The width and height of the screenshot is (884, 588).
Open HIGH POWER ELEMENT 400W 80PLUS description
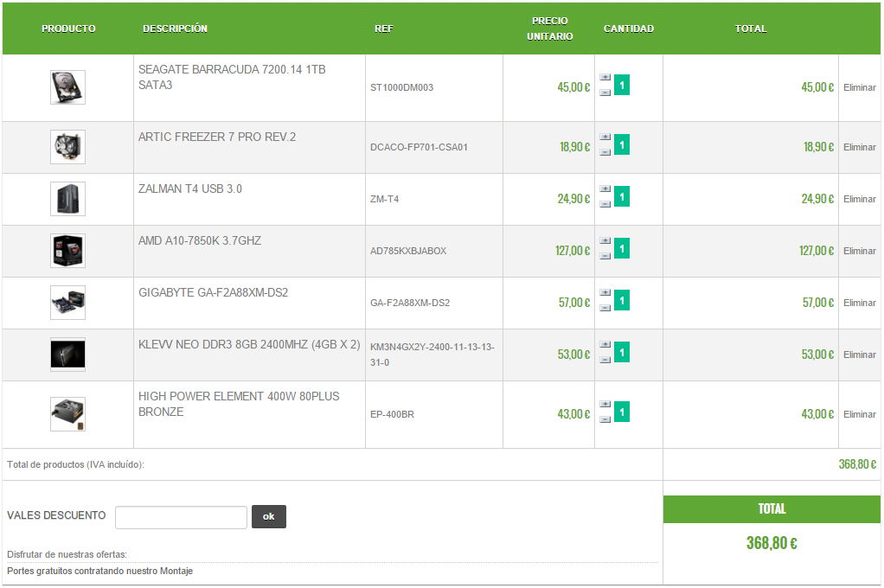click(x=239, y=404)
